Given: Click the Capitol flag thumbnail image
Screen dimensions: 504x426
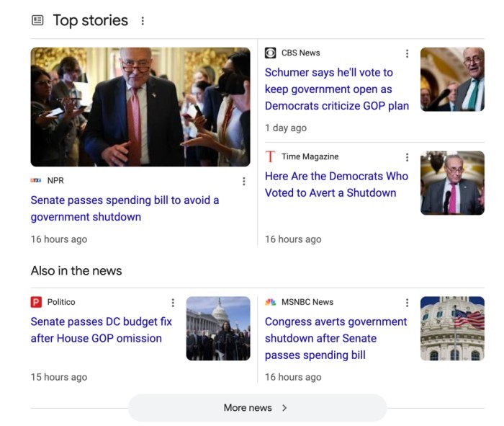Looking at the screenshot, I should (x=452, y=328).
